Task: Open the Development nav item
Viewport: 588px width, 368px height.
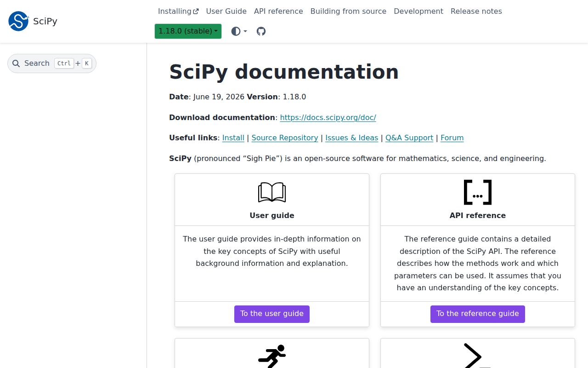Action: [x=418, y=11]
